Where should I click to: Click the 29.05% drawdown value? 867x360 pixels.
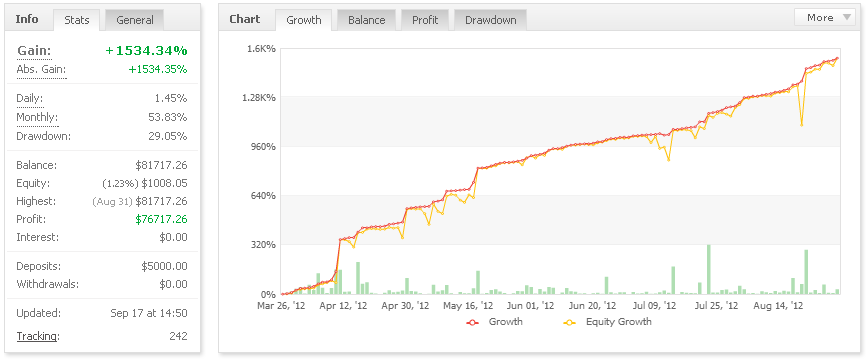168,136
